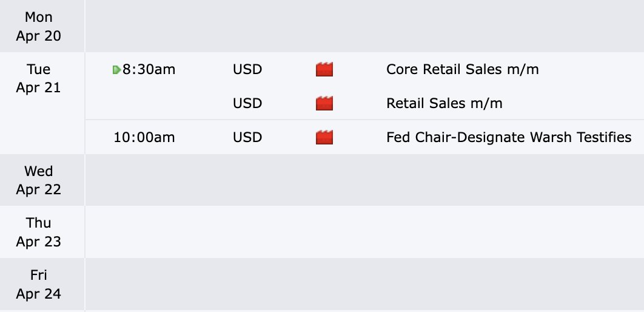Select Tue Apr 21 date cell
Screen dimensions: 644x312
(x=39, y=78)
